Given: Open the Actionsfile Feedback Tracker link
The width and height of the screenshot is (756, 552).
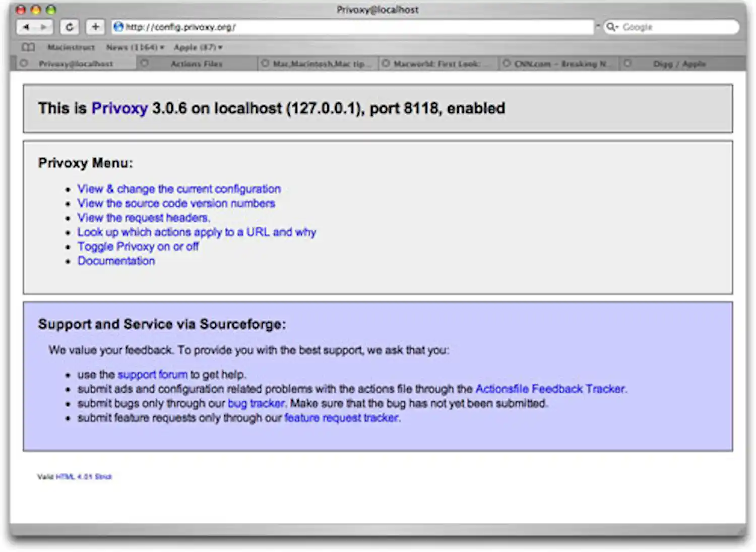Looking at the screenshot, I should click(x=550, y=389).
